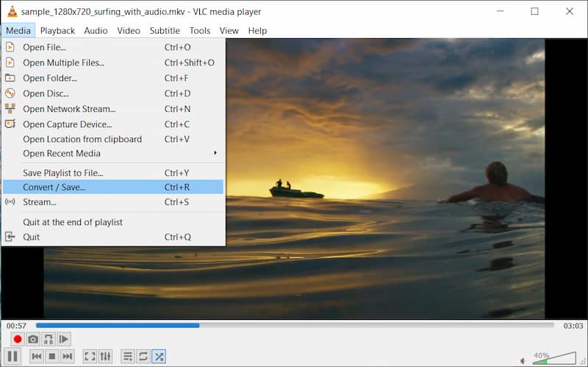Select Open File... menu entry
The height and width of the screenshot is (367, 588).
coord(113,47)
